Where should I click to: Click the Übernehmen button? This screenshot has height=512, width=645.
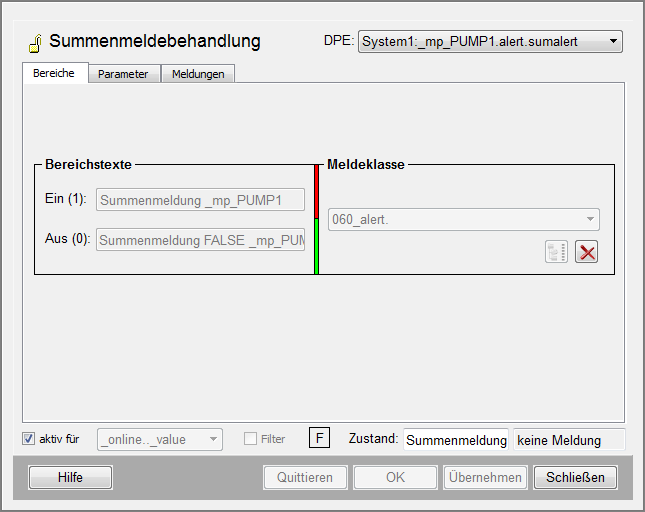pos(485,477)
